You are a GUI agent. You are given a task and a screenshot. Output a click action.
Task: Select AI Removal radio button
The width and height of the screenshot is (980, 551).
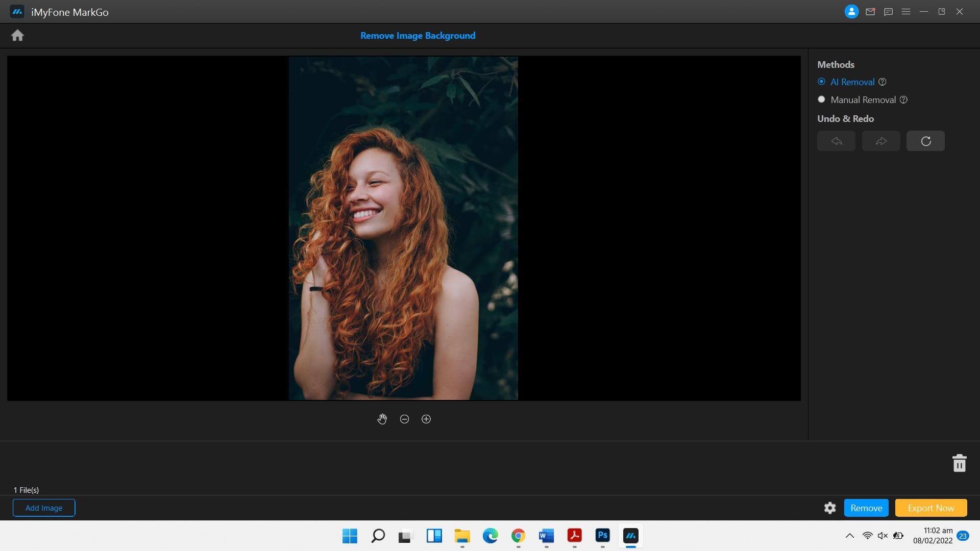coord(821,82)
